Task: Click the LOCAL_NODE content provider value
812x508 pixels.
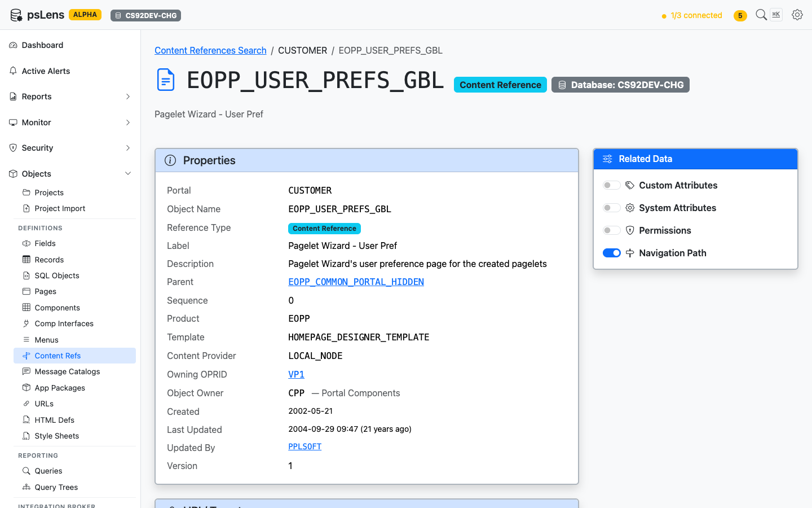Action: tap(315, 356)
